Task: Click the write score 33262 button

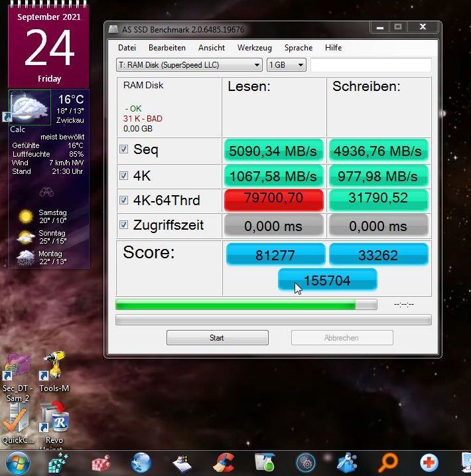Action: point(379,254)
